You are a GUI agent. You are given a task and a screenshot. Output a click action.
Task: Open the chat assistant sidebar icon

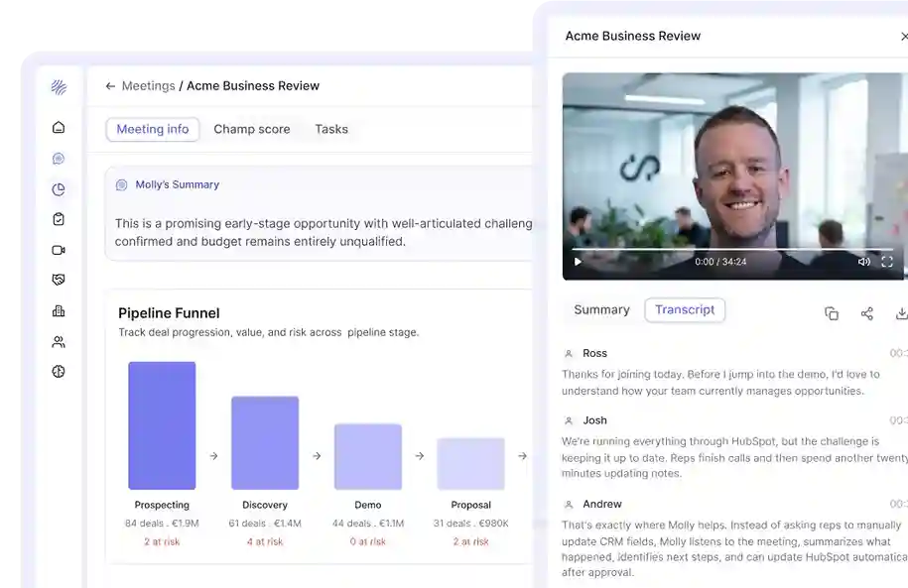pos(59,159)
